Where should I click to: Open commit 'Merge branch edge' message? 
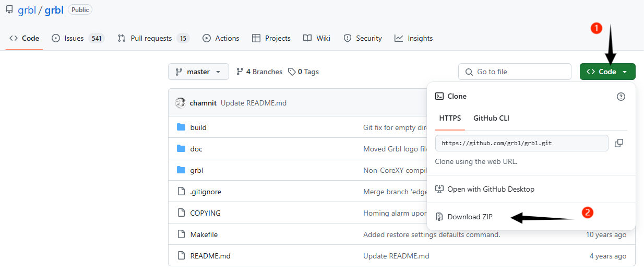pos(395,192)
